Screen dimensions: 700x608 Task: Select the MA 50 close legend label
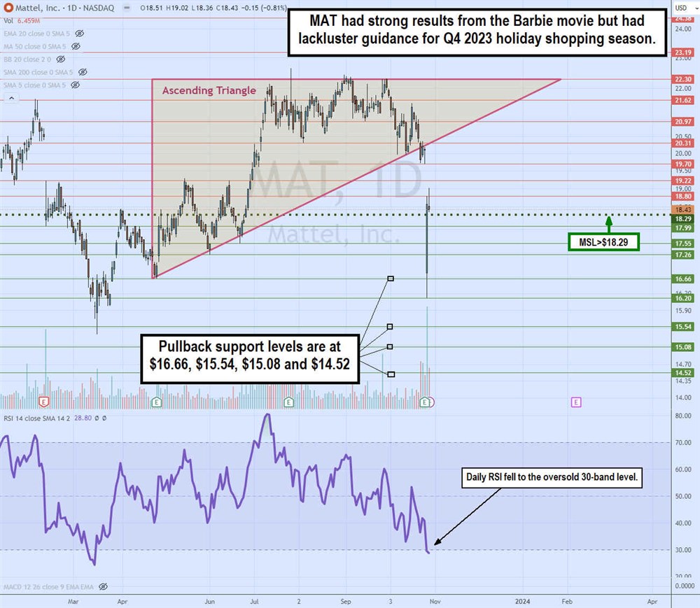(35, 46)
